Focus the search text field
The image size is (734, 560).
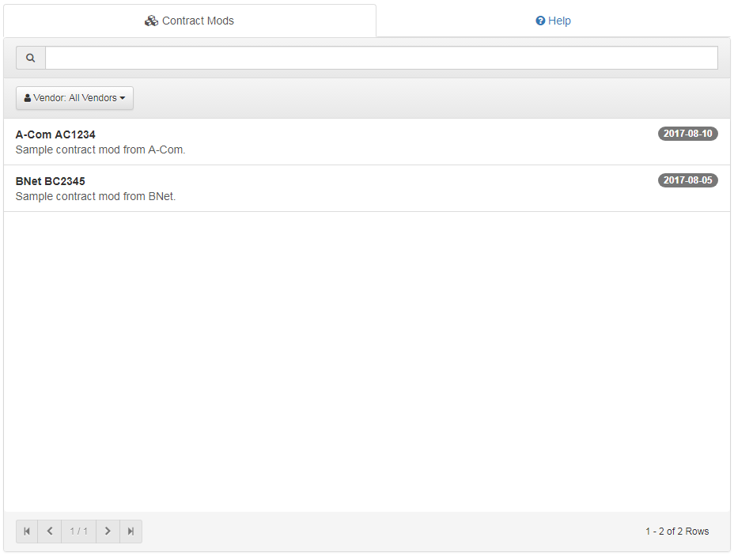[x=381, y=58]
